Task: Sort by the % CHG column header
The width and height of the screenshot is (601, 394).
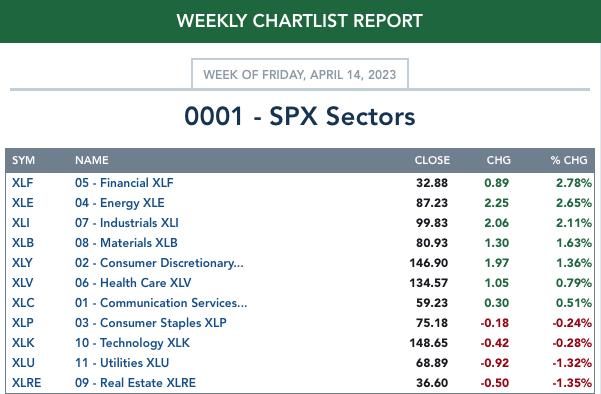Action: [x=569, y=160]
